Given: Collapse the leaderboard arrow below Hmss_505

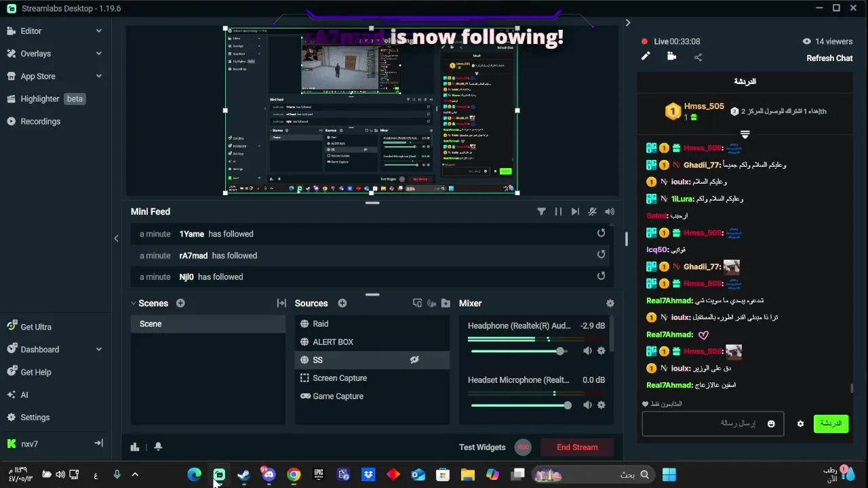Looking at the screenshot, I should (745, 134).
